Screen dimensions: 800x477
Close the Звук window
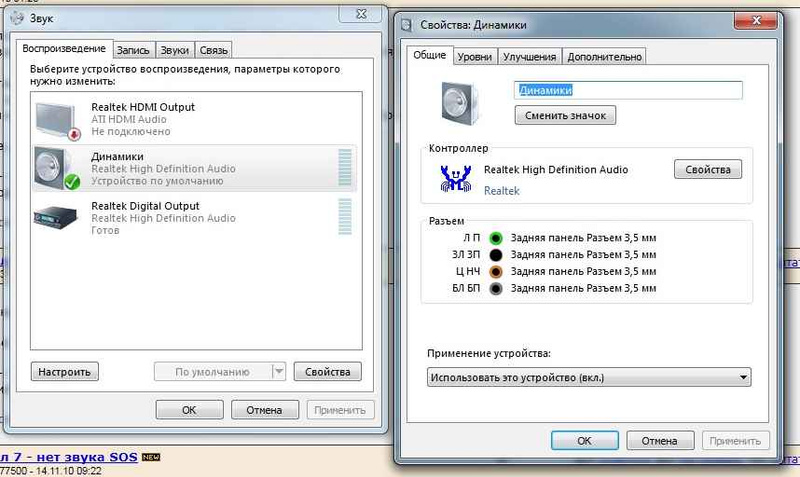pyautogui.click(x=361, y=14)
